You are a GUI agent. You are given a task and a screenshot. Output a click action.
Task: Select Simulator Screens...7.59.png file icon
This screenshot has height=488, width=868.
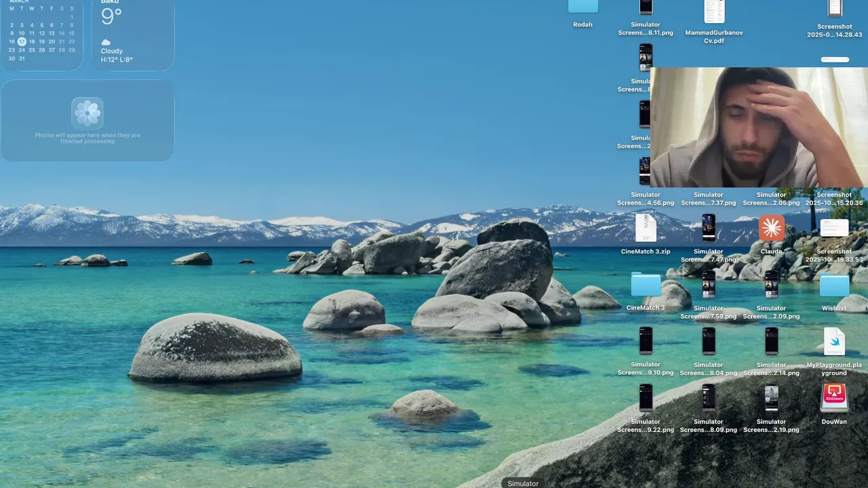click(709, 285)
